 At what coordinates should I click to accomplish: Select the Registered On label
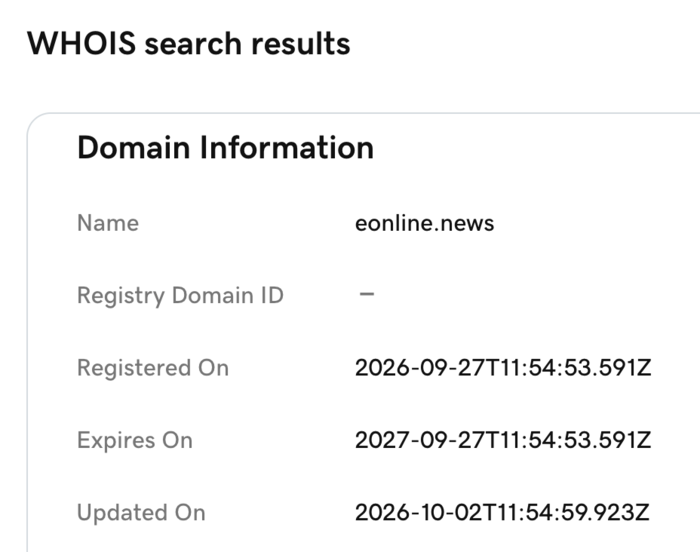pos(153,368)
